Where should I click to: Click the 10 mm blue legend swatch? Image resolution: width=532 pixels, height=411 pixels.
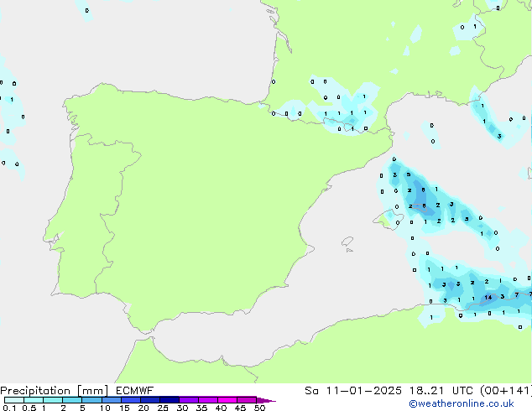(111, 400)
